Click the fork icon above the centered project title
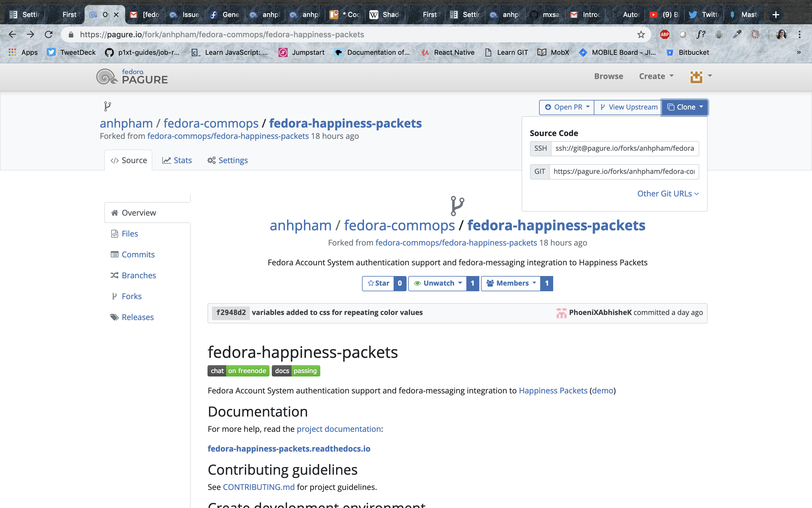This screenshot has height=508, width=812. click(x=457, y=206)
